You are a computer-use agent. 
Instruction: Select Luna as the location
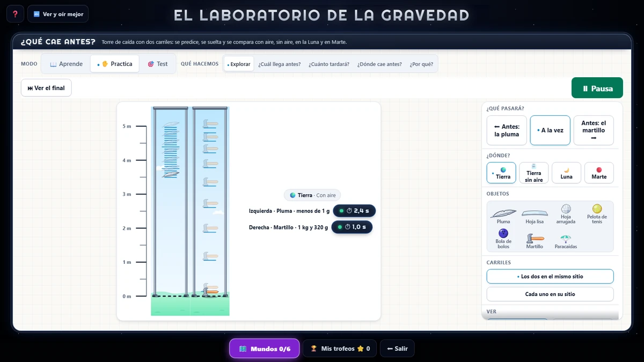566,173
